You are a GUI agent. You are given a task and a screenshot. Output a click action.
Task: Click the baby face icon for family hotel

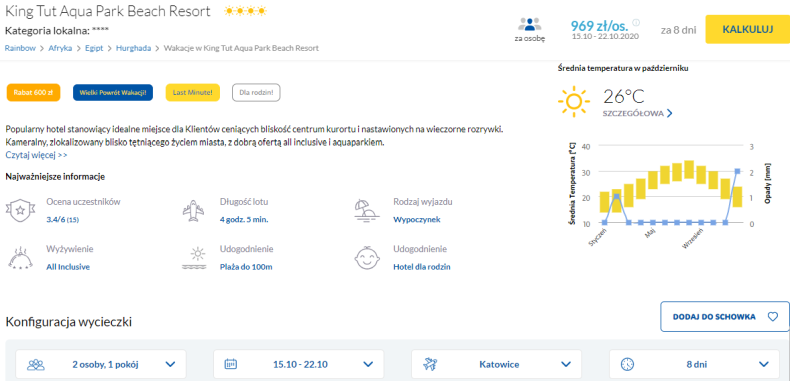pos(367,258)
